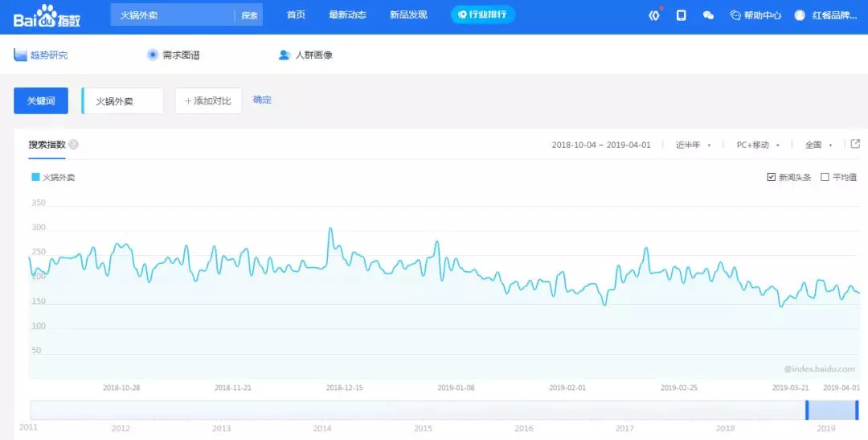Click the date range 2018-10-04 ~ 2019-04-01
Viewport: 868px width, 440px height.
(601, 145)
